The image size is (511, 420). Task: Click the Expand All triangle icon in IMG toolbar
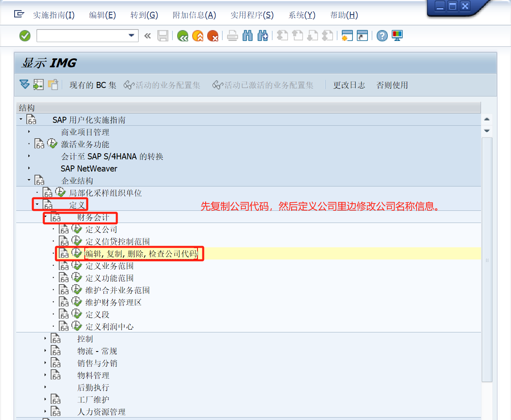tap(25, 84)
